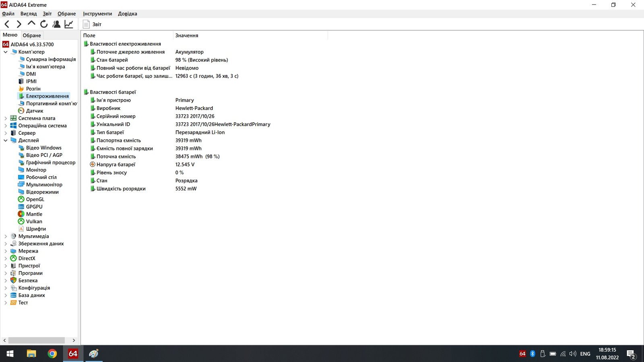Click the sidebar horizontal scrollbar thumb
The image size is (644, 362).
(x=36, y=340)
